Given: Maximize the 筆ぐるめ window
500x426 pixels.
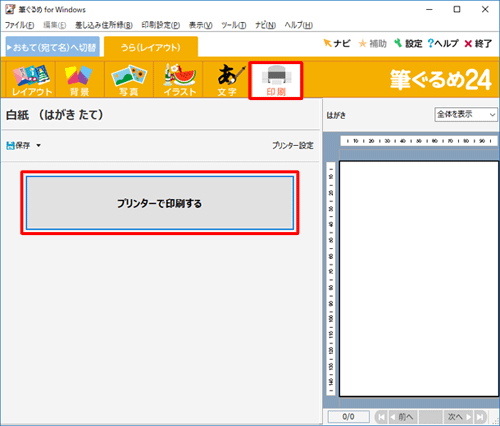Looking at the screenshot, I should tap(457, 9).
